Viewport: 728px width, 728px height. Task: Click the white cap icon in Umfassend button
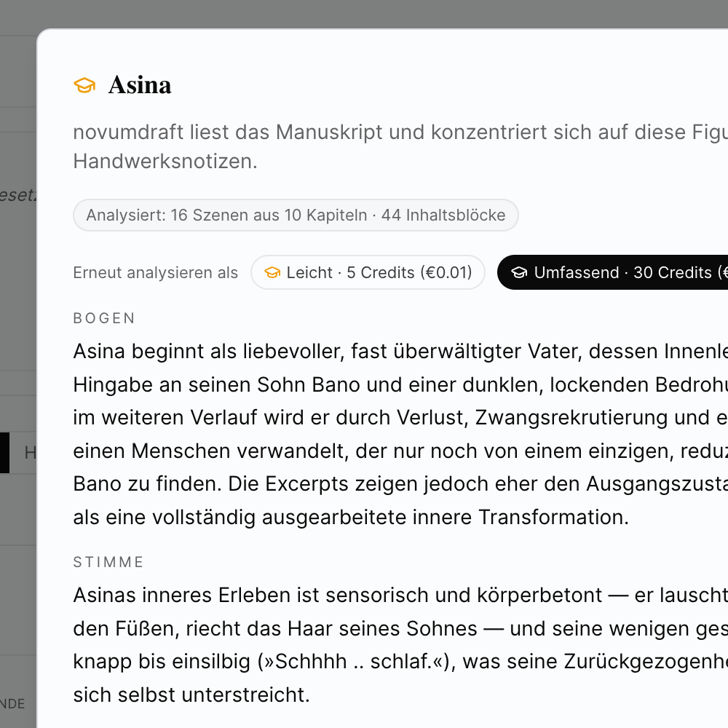point(519,273)
